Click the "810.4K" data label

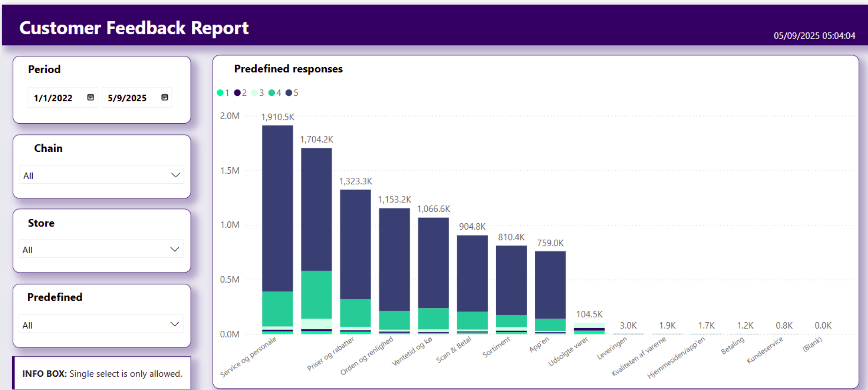(512, 237)
